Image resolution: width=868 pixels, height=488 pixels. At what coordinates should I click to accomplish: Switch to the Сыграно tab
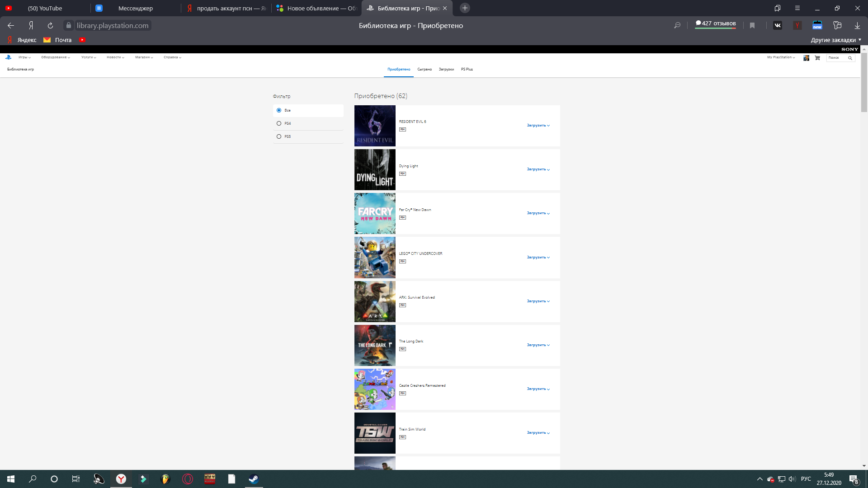(x=425, y=70)
